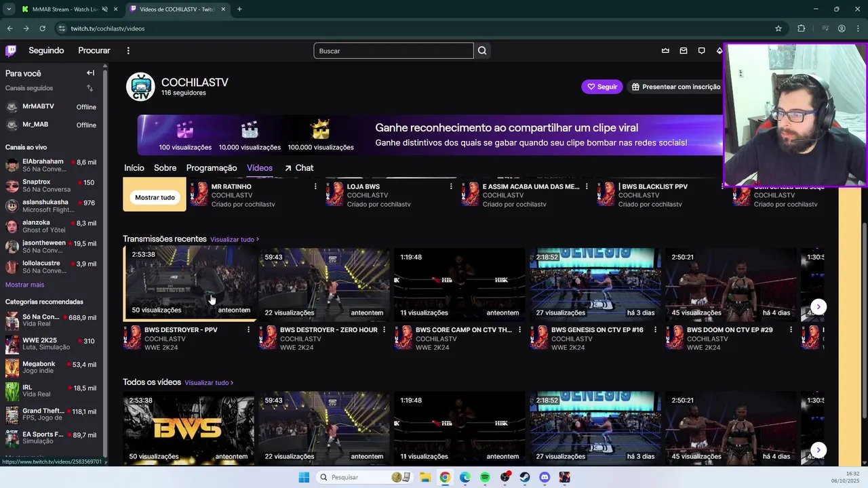Go back in browser history
This screenshot has width=868, height=488.
pos(9,28)
